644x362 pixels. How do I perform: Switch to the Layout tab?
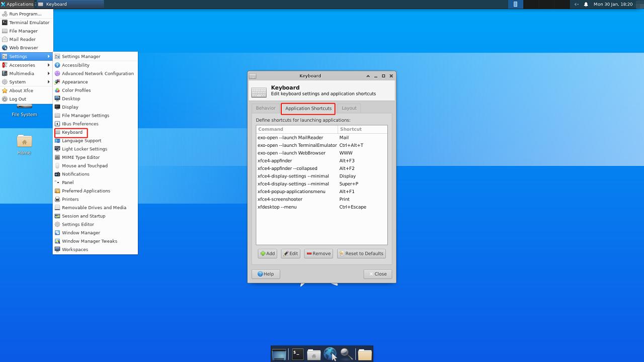point(349,108)
